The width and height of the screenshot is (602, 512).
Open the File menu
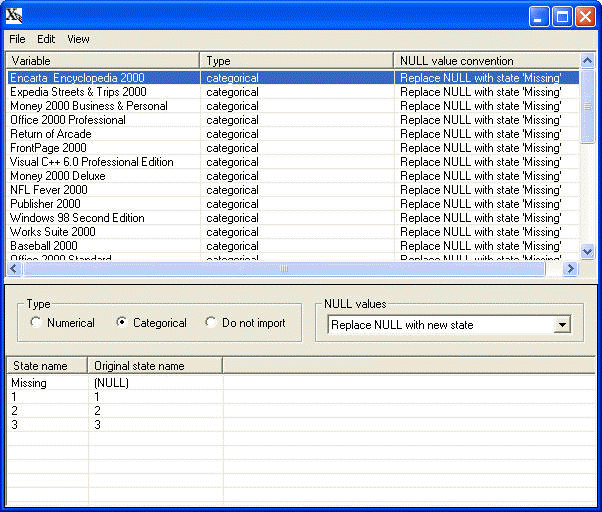click(18, 39)
